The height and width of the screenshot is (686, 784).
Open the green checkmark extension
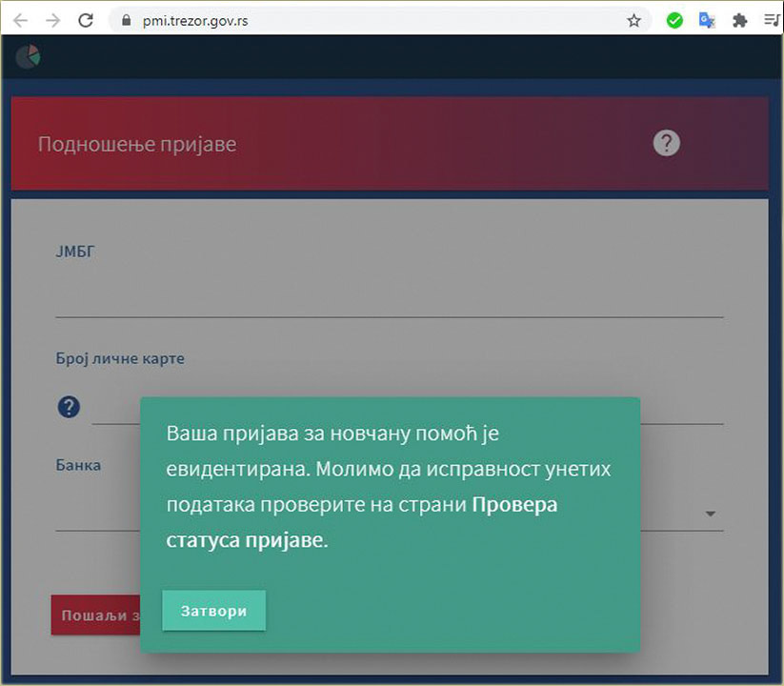point(674,20)
